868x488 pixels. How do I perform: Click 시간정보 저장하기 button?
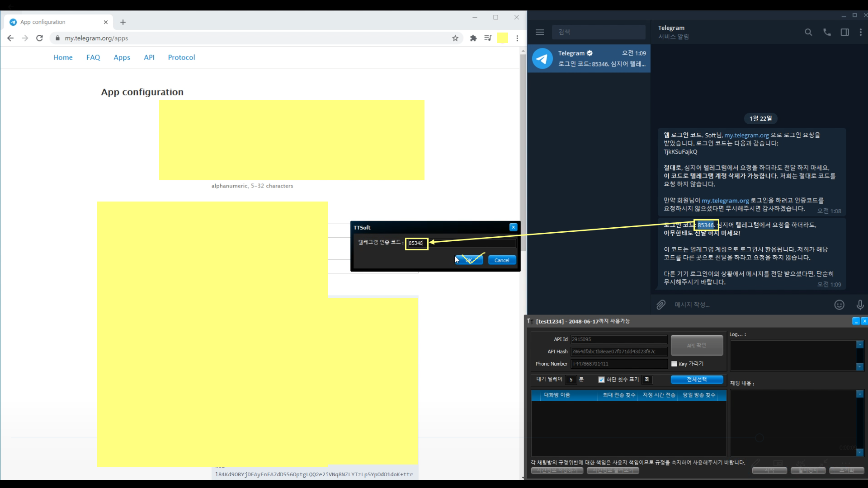[557, 471]
